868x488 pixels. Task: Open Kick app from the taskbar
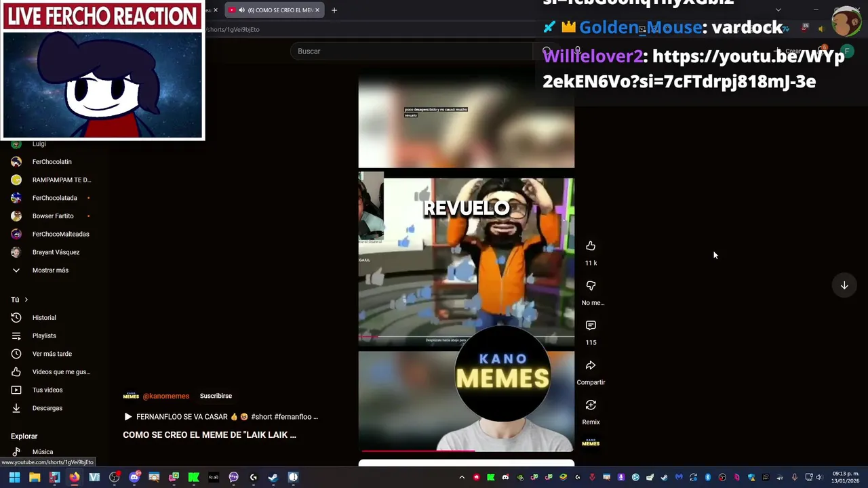pos(193,477)
